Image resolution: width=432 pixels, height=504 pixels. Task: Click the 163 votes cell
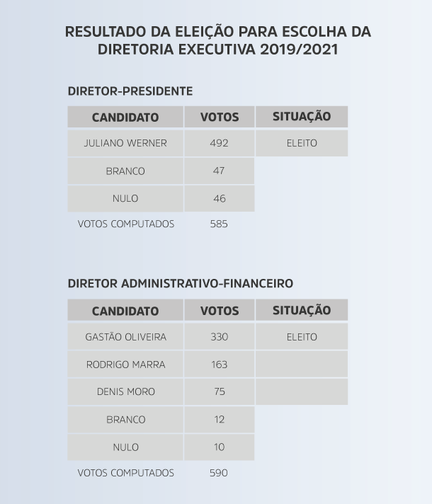click(220, 364)
